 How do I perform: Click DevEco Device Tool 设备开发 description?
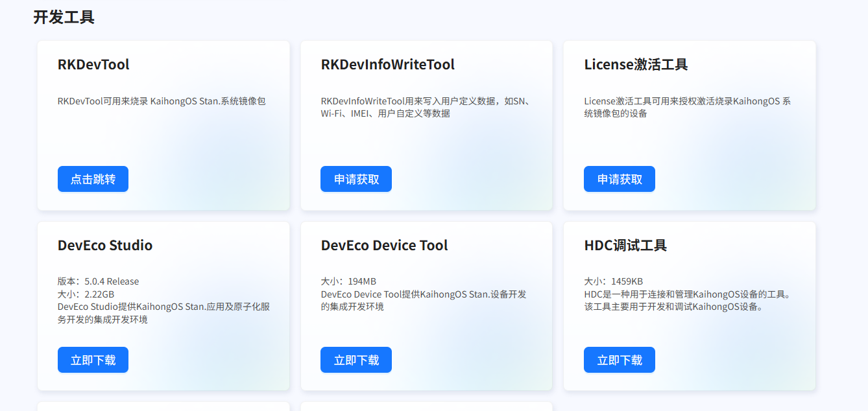tap(424, 300)
